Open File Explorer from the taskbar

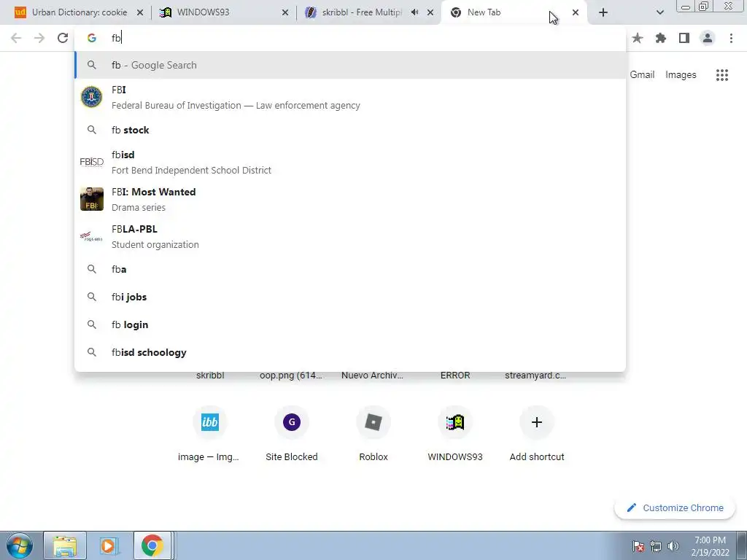point(65,545)
